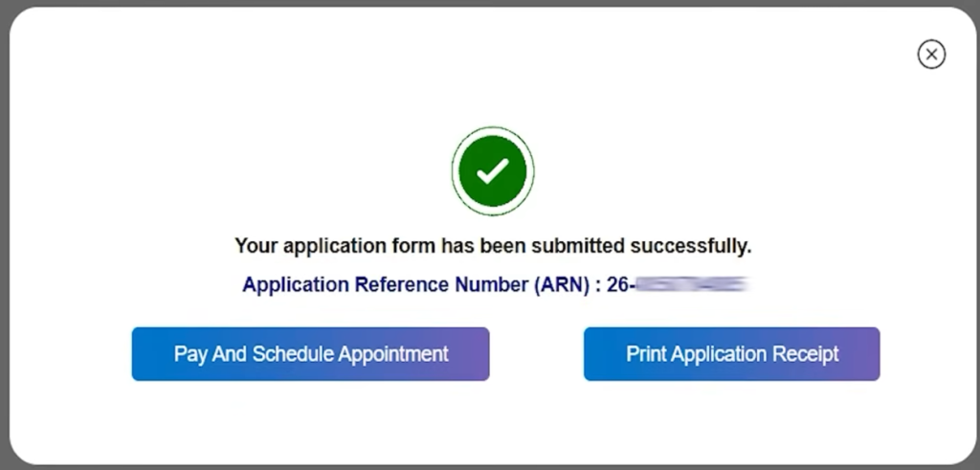The width and height of the screenshot is (980, 470).
Task: Dismiss popup using the circled X icon
Action: pyautogui.click(x=931, y=55)
